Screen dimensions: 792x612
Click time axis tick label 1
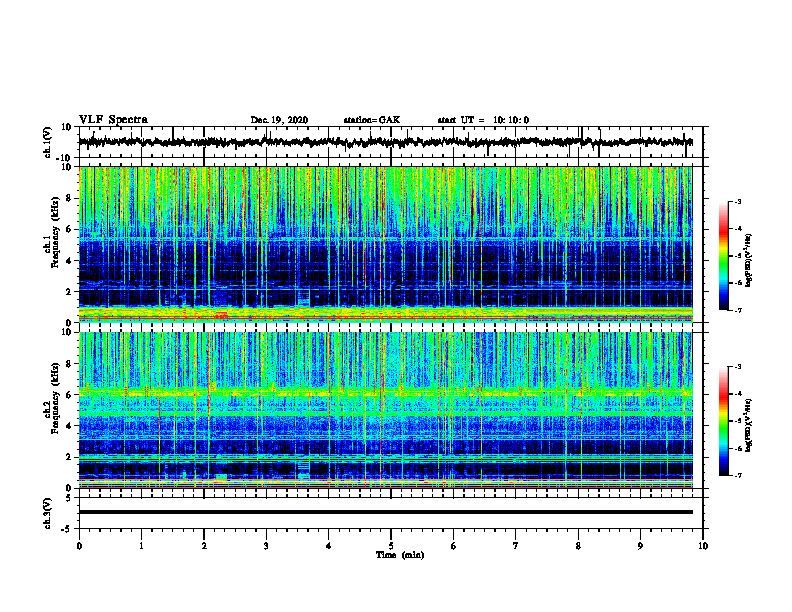(141, 546)
